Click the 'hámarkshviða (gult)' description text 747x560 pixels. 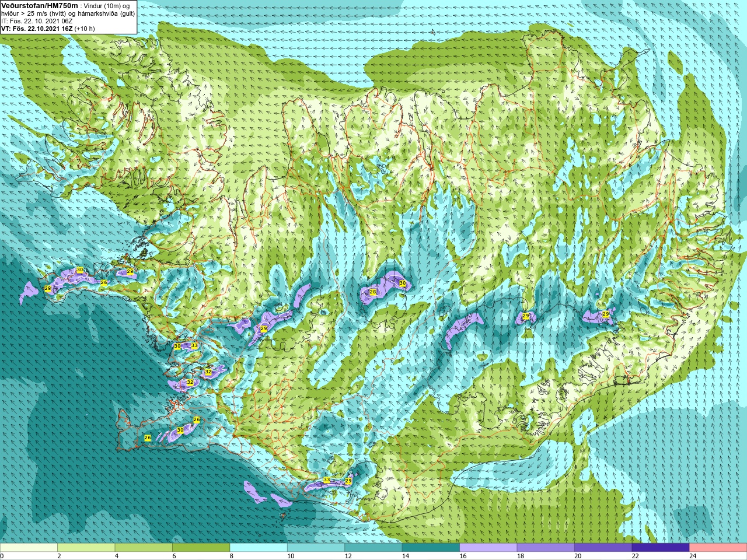[x=107, y=13]
